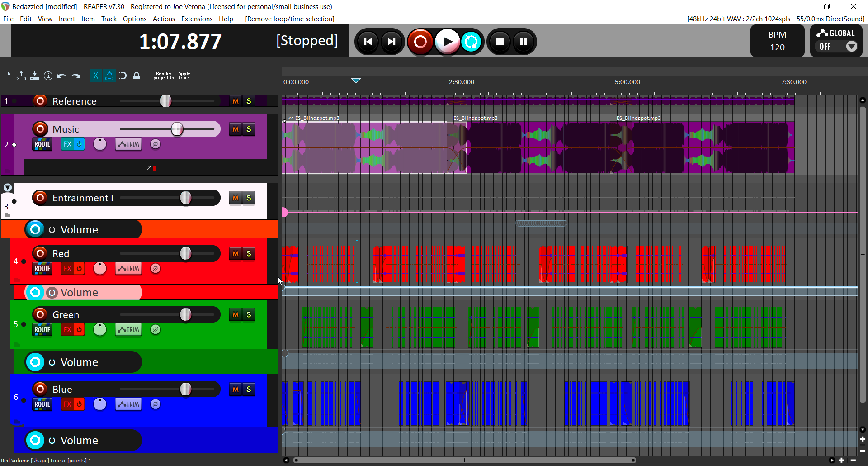
Task: Click the Blue track volume fader
Action: coord(185,389)
